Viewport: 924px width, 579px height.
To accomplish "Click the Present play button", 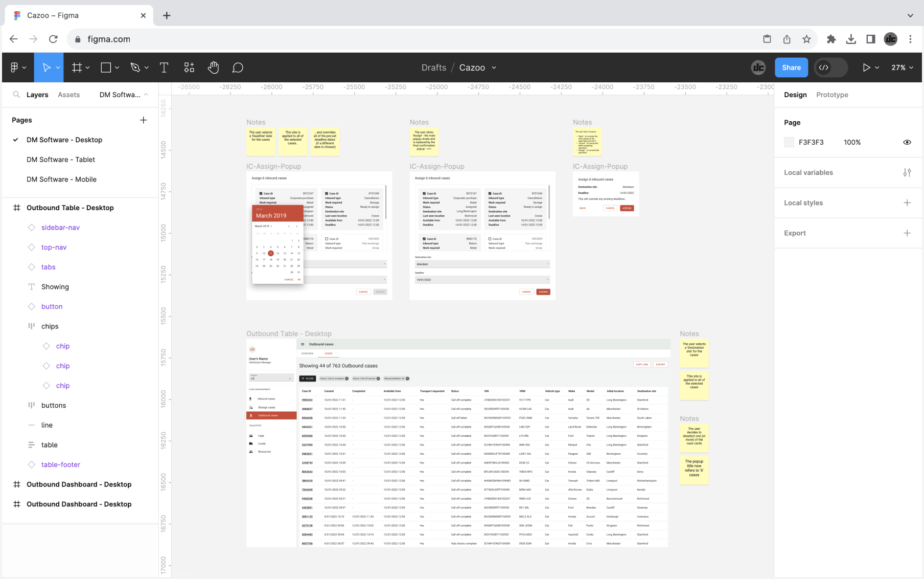I will [866, 68].
